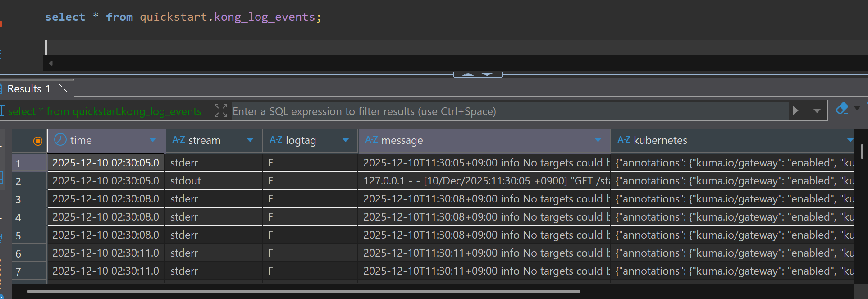Click the SQL filter expression field
The width and height of the screenshot is (868, 299).
click(x=509, y=111)
